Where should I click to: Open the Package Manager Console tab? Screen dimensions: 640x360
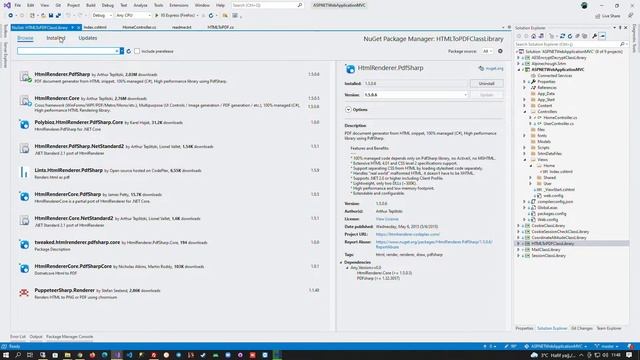coord(69,337)
